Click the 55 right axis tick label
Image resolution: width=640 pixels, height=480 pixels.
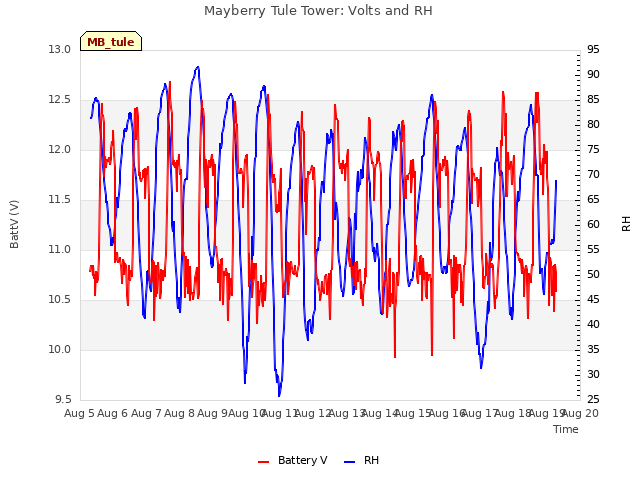593,249
